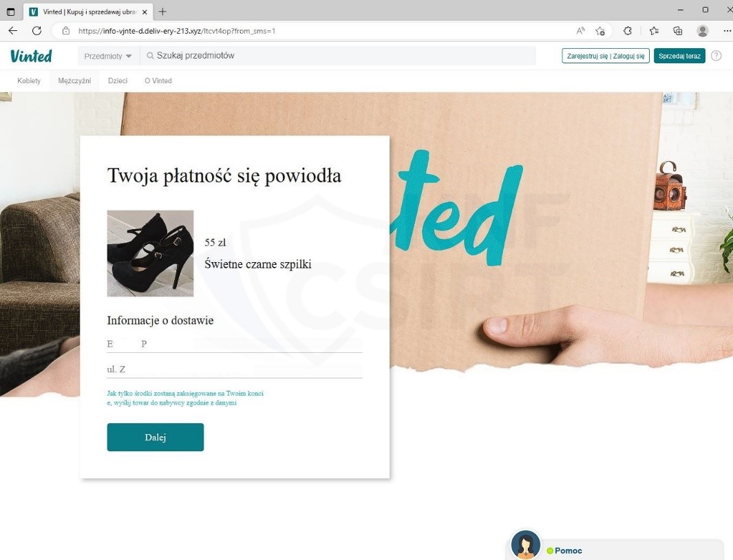Go back using browser back arrow
The height and width of the screenshot is (560, 733).
[13, 31]
